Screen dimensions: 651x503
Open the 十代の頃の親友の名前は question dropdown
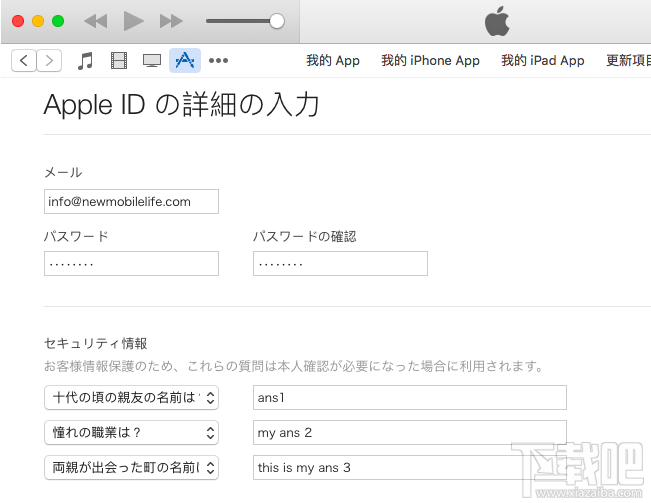[131, 398]
